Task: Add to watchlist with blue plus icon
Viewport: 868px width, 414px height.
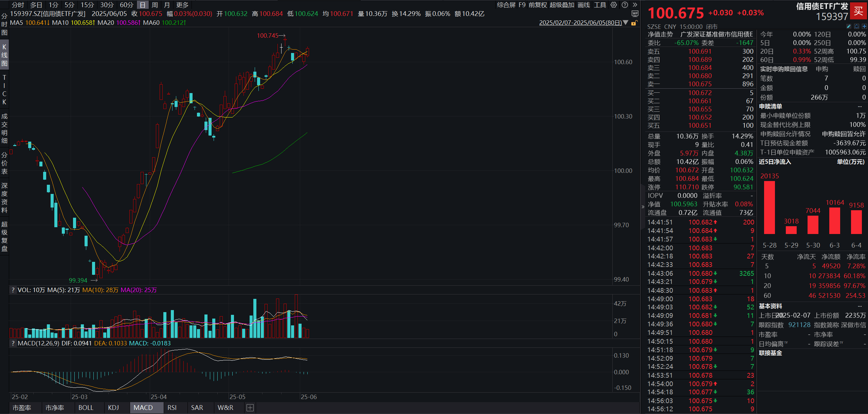Action: point(864,26)
